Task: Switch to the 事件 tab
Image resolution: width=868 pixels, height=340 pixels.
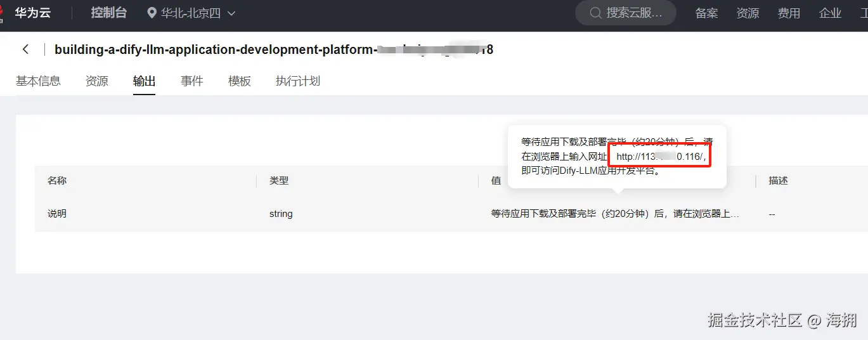Action: coord(192,81)
